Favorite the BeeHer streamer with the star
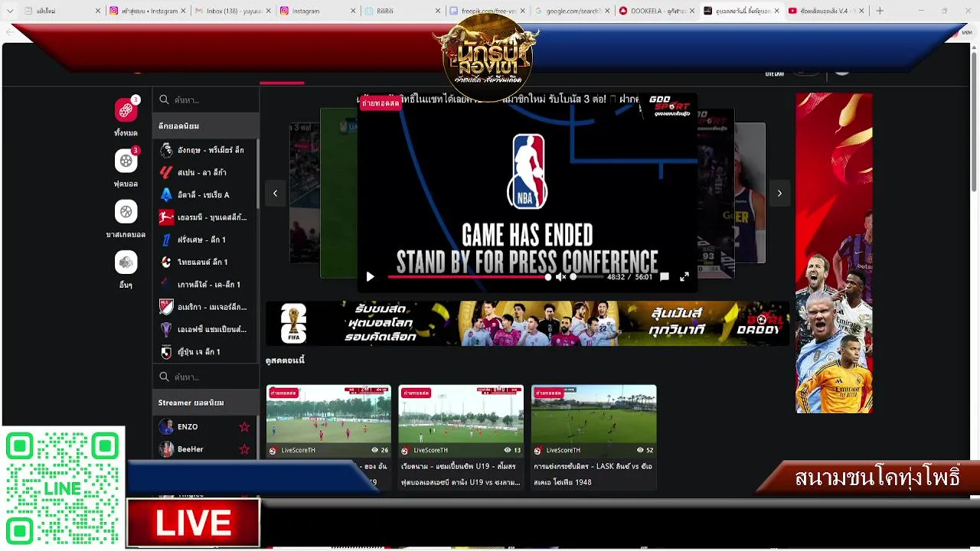Viewport: 980px width, 551px height. [x=244, y=449]
